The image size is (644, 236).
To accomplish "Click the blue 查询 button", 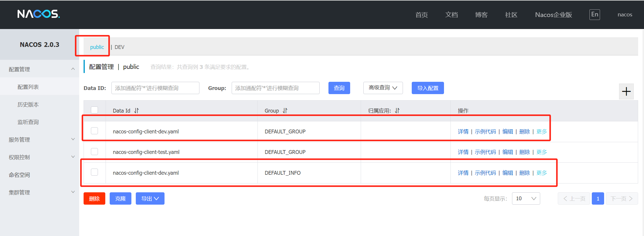I will coord(339,88).
